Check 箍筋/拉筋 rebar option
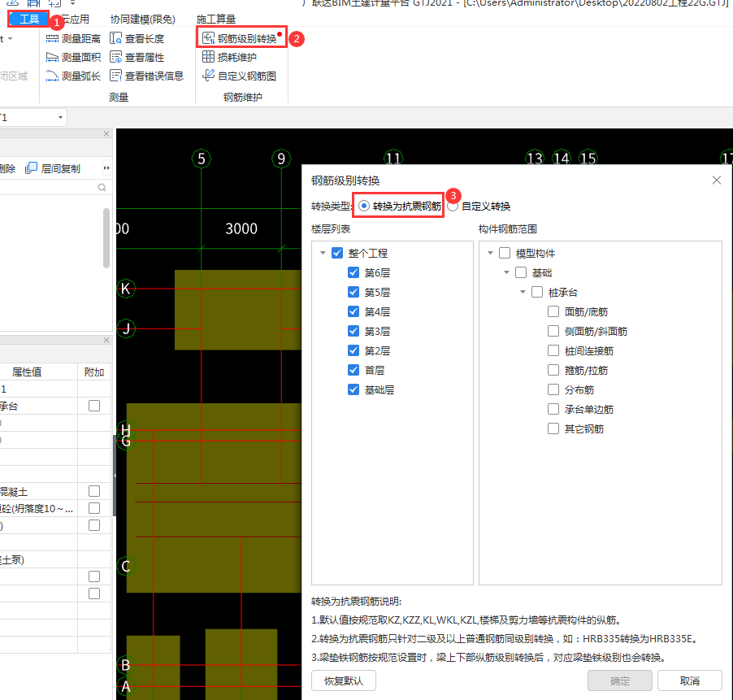The height and width of the screenshot is (700, 733). coord(553,370)
